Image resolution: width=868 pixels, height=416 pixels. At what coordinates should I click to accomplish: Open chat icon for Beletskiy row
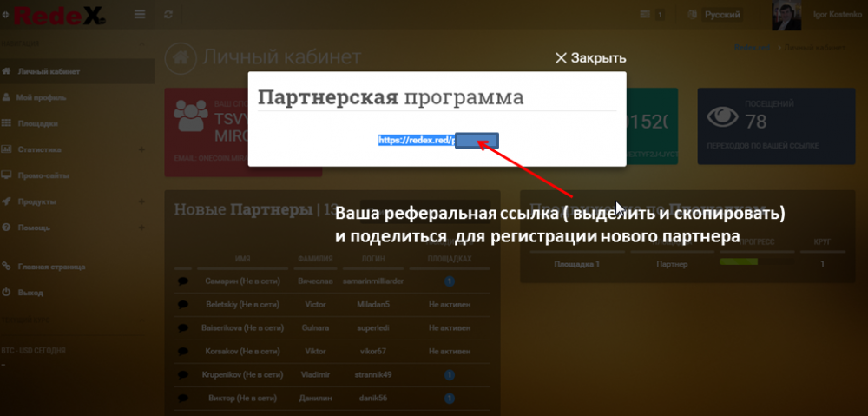pyautogui.click(x=183, y=305)
